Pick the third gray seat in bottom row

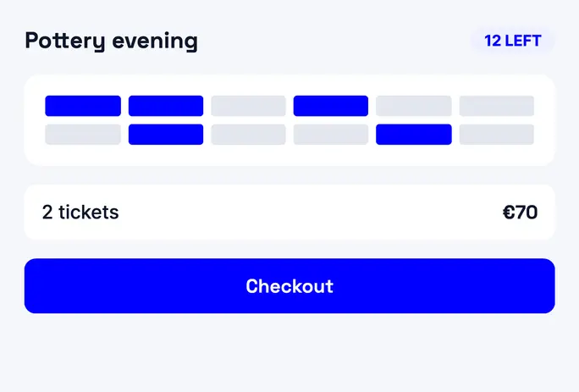tap(249, 134)
